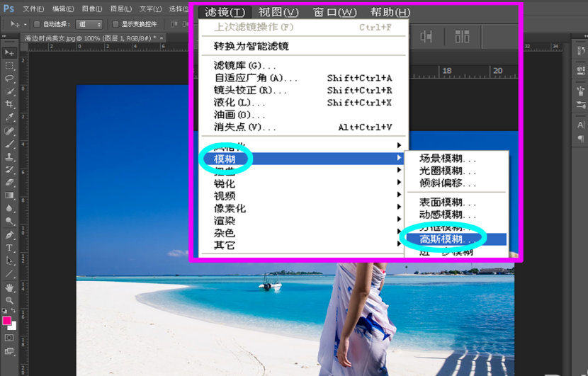Open the 图像(I) menu

click(92, 8)
